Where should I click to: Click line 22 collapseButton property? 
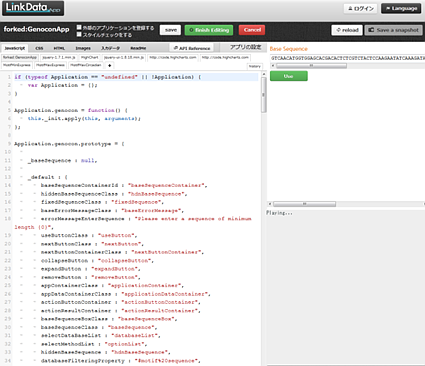[97, 261]
